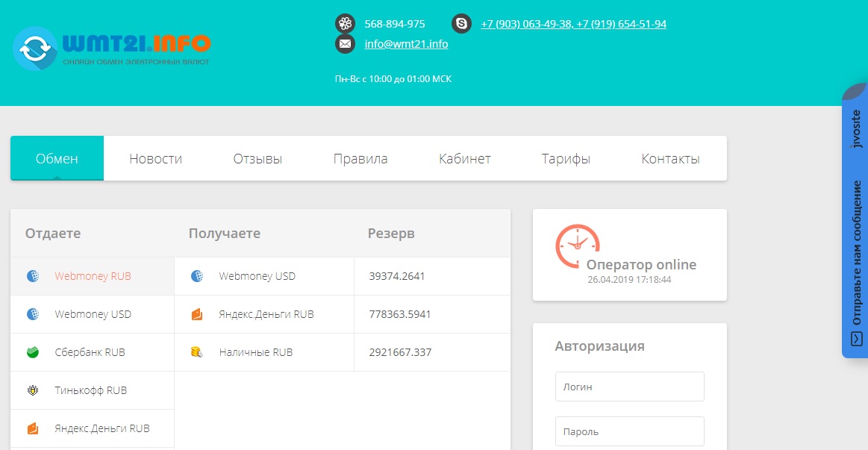Select Тинькофф RUB to give
This screenshot has width=868, height=450.
click(x=93, y=390)
